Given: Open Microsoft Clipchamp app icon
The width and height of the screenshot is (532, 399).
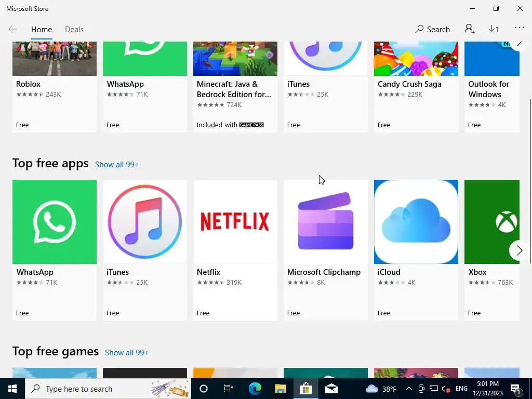Looking at the screenshot, I should 326,222.
